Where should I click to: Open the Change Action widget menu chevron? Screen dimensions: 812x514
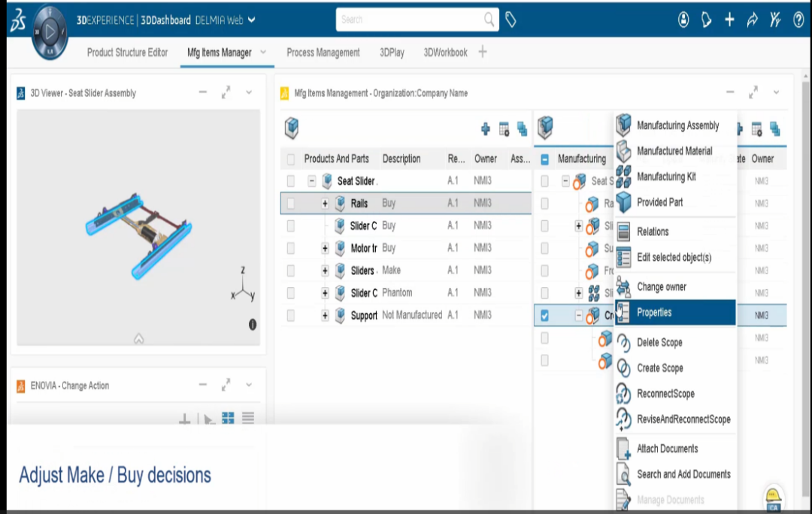click(249, 385)
